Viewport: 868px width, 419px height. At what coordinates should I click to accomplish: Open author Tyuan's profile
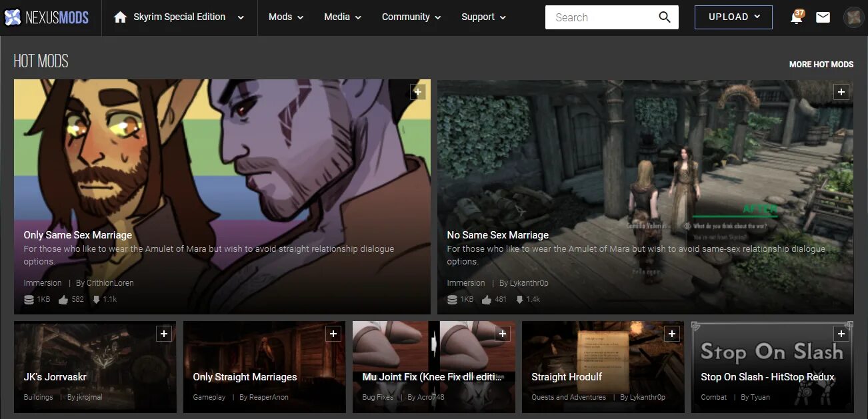pos(760,397)
